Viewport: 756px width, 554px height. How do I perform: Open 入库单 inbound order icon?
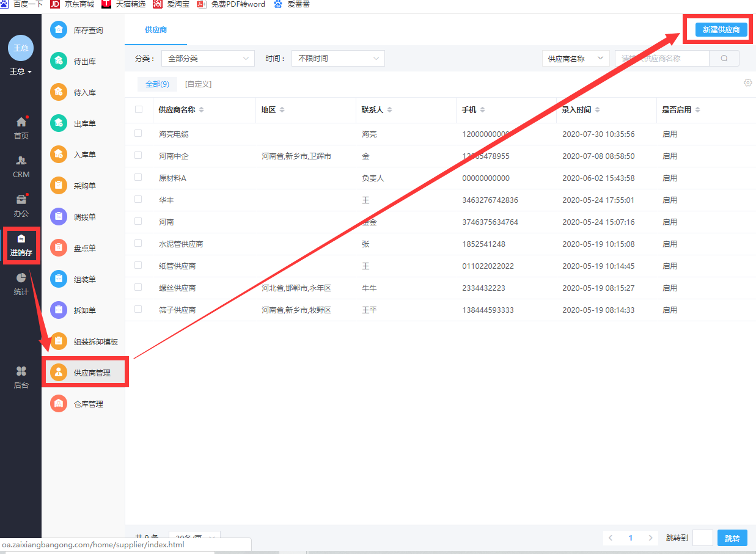59,155
